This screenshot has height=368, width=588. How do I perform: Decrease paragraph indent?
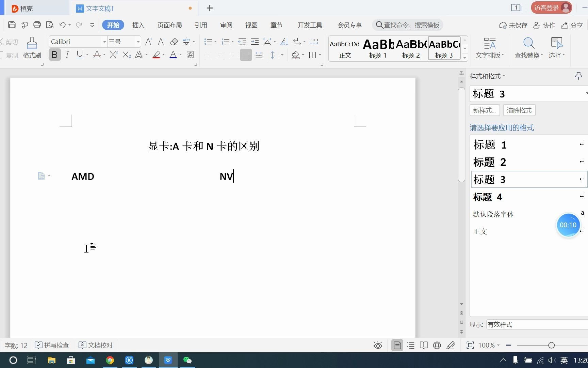242,42
